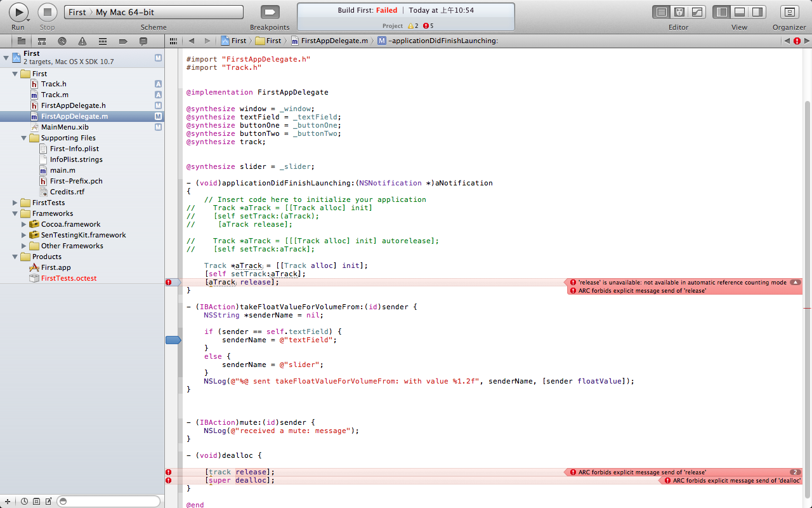This screenshot has height=508, width=812.
Task: Expand SenTestingKit.framework
Action: (24, 235)
